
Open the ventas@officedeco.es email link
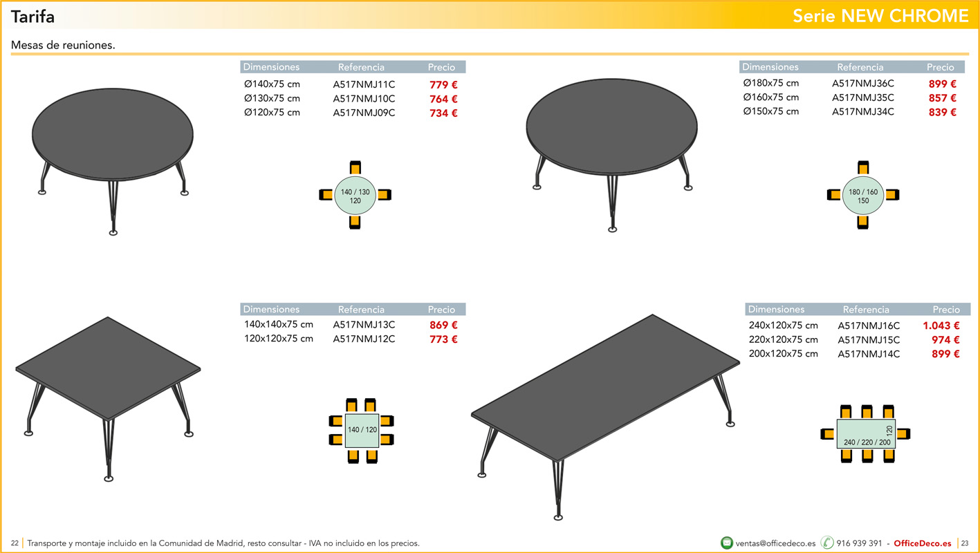pyautogui.click(x=775, y=543)
